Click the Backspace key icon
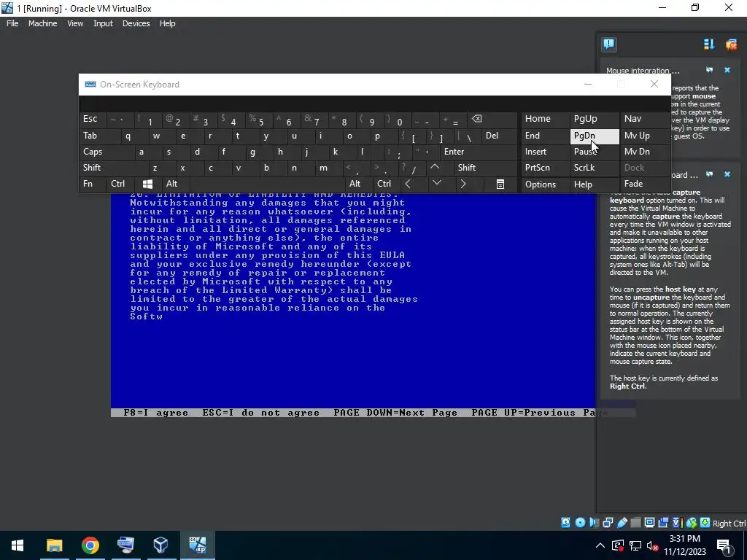This screenshot has height=560, width=747. [x=492, y=120]
